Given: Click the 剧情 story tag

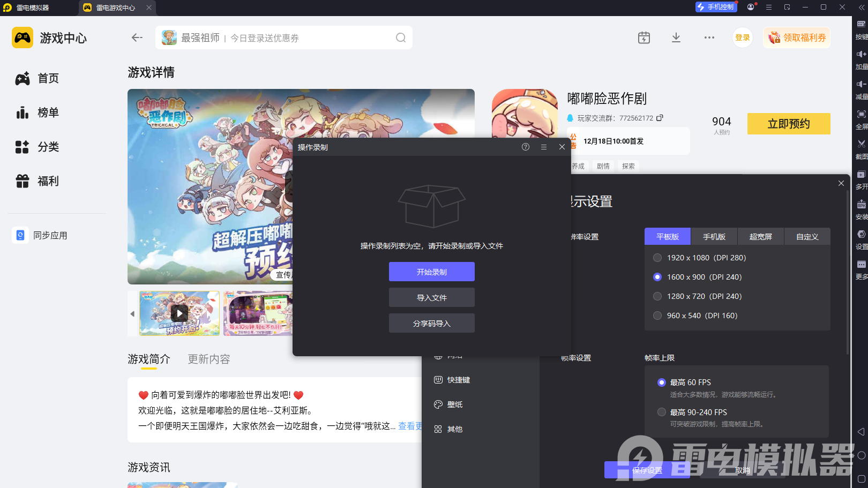Looking at the screenshot, I should (603, 166).
